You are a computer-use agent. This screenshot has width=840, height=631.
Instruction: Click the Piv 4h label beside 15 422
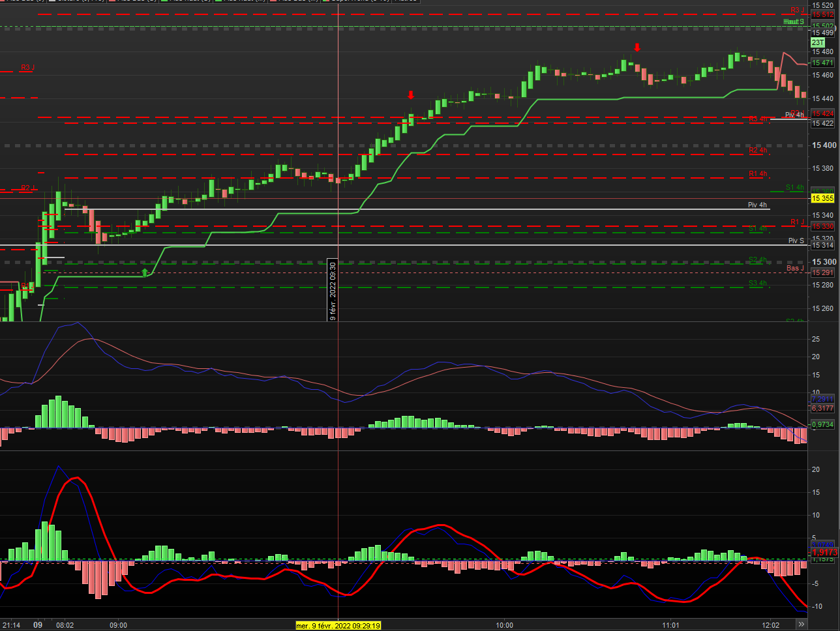pos(794,115)
